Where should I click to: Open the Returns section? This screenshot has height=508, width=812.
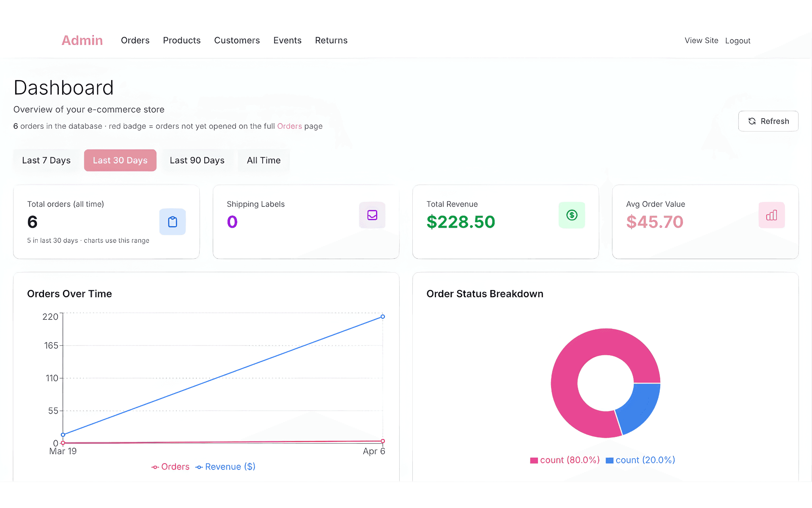pos(331,40)
